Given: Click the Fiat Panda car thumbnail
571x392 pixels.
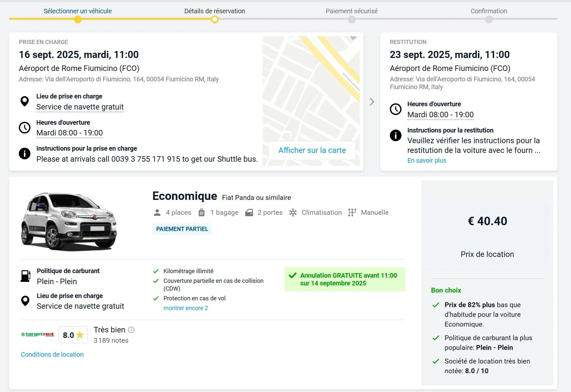Looking at the screenshot, I should coord(69,222).
